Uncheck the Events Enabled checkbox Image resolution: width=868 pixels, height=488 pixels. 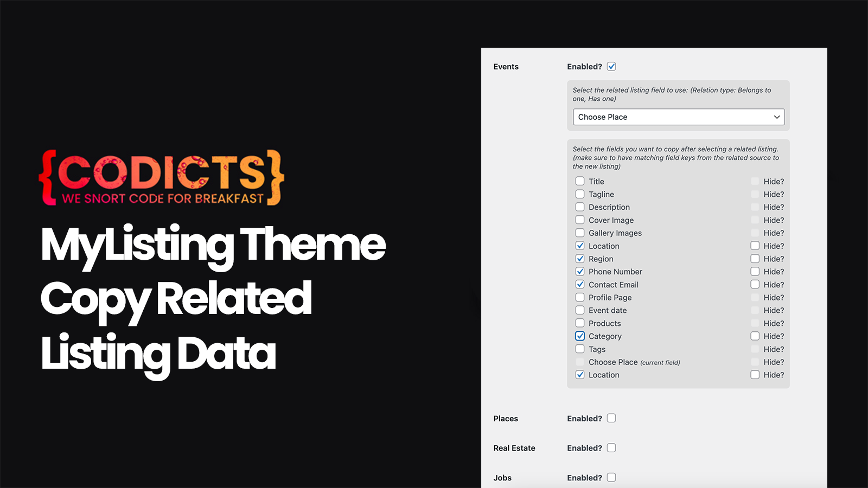point(611,67)
